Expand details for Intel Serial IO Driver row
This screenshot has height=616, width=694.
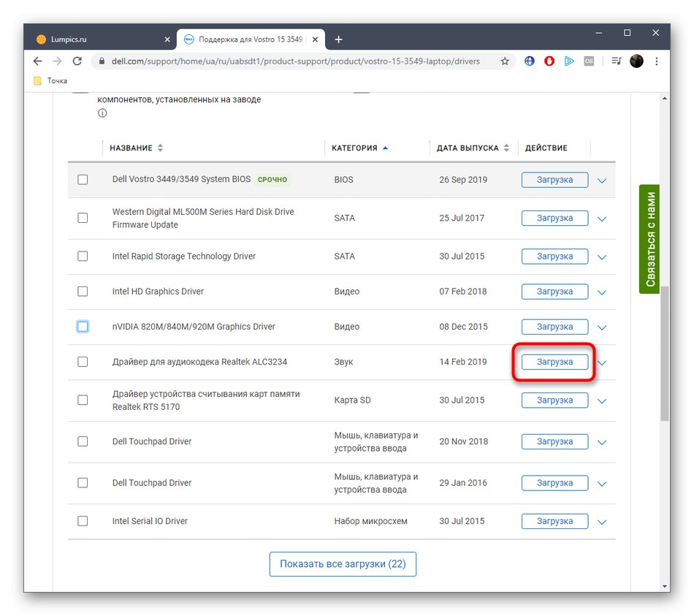(602, 522)
